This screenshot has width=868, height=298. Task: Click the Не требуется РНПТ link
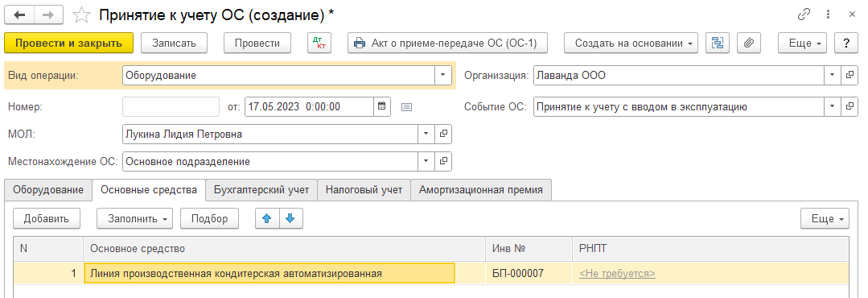click(x=617, y=273)
